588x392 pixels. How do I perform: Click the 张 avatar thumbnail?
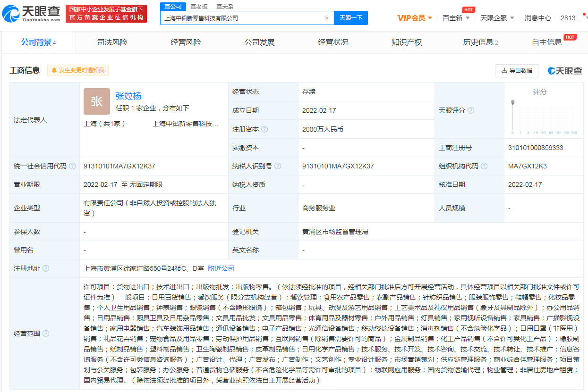[96, 101]
